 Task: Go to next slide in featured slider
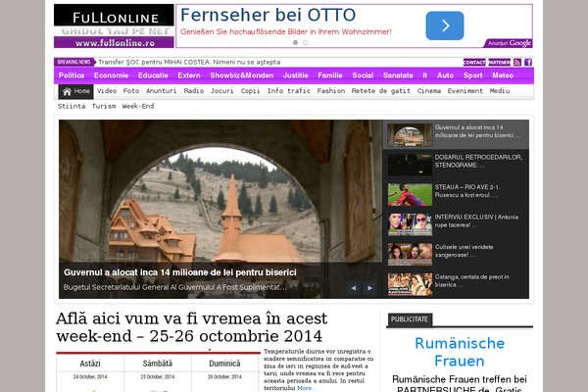[x=369, y=288]
